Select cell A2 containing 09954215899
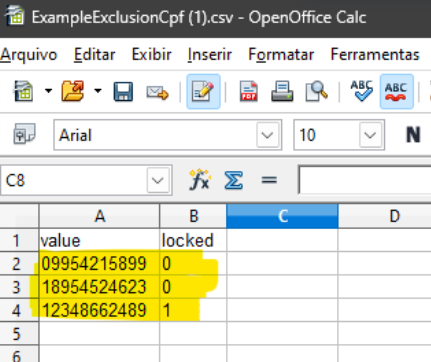Viewport: 431px width, 362px height. (x=99, y=264)
